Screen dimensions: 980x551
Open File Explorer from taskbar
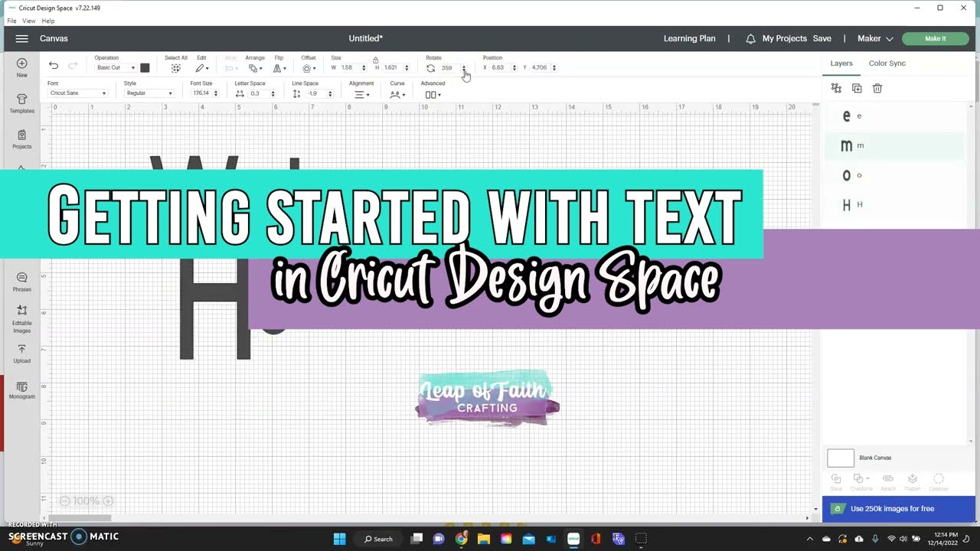coord(483,539)
